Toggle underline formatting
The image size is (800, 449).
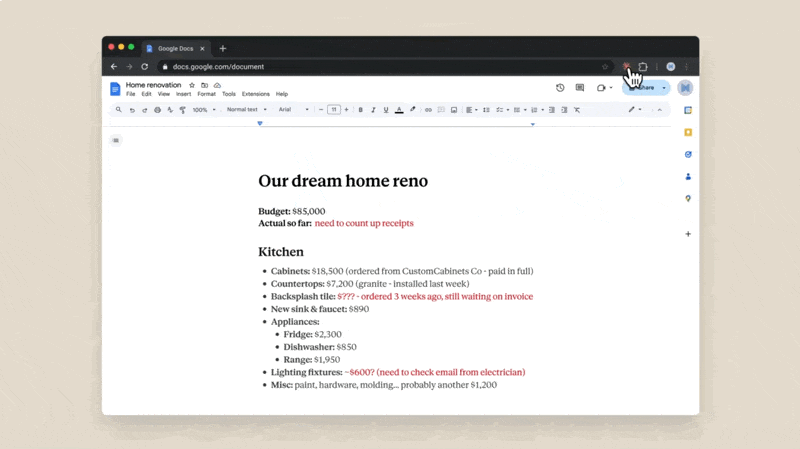[x=386, y=110]
